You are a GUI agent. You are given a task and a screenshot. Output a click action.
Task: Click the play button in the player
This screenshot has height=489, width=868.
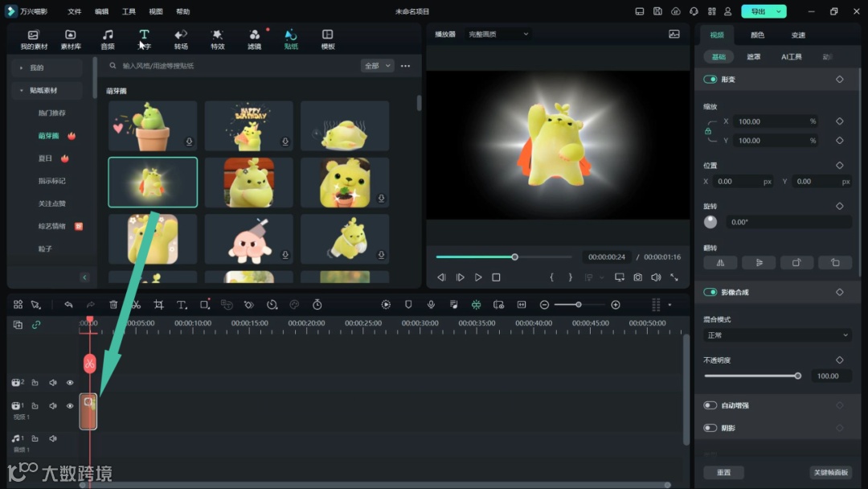point(478,277)
